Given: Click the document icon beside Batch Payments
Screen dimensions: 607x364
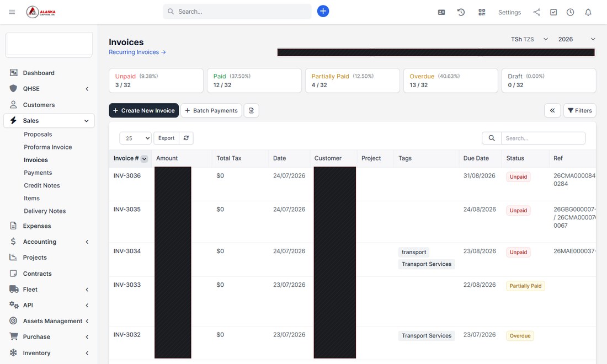Looking at the screenshot, I should coord(251,111).
